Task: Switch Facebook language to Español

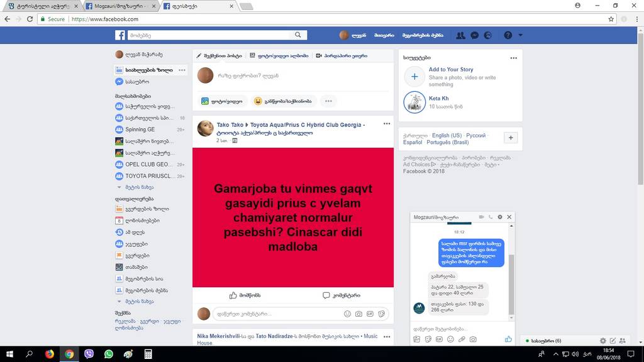Action: pos(414,143)
